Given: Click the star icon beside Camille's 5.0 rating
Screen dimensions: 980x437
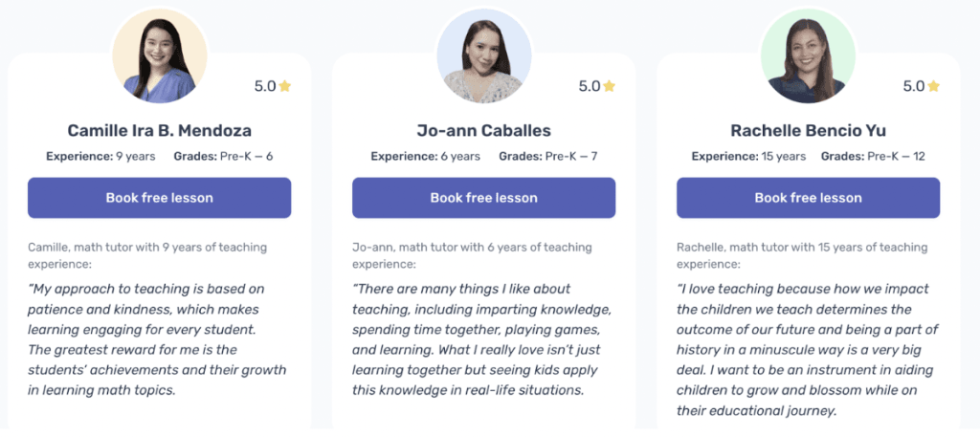Looking at the screenshot, I should point(285,86).
